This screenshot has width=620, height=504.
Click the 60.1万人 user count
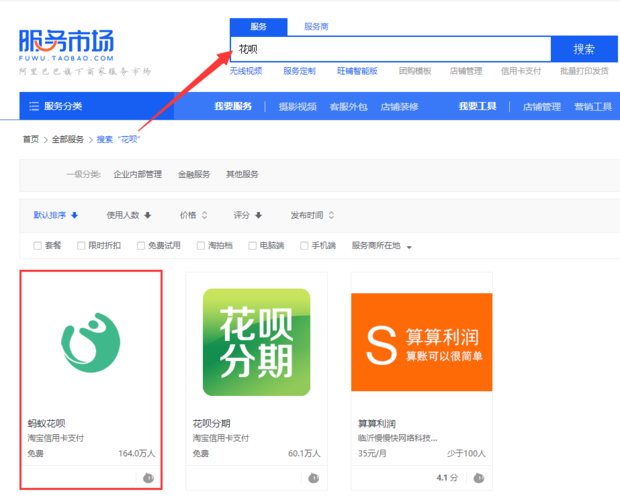[304, 453]
